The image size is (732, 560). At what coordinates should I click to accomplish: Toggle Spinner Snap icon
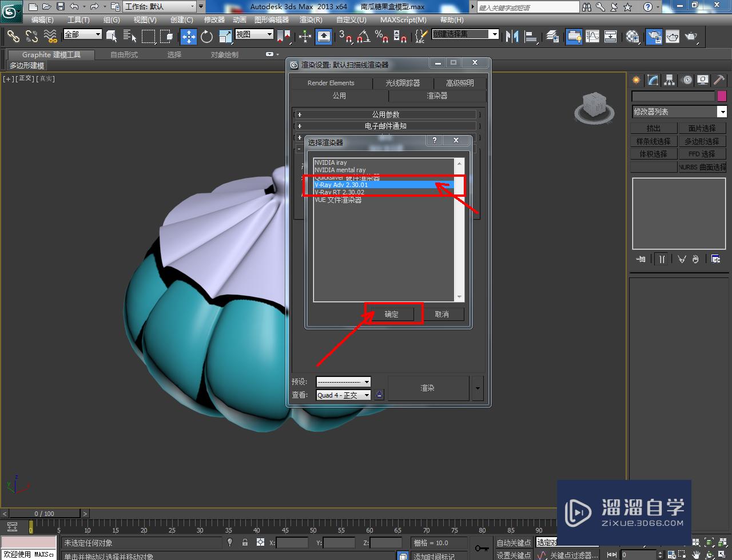400,37
